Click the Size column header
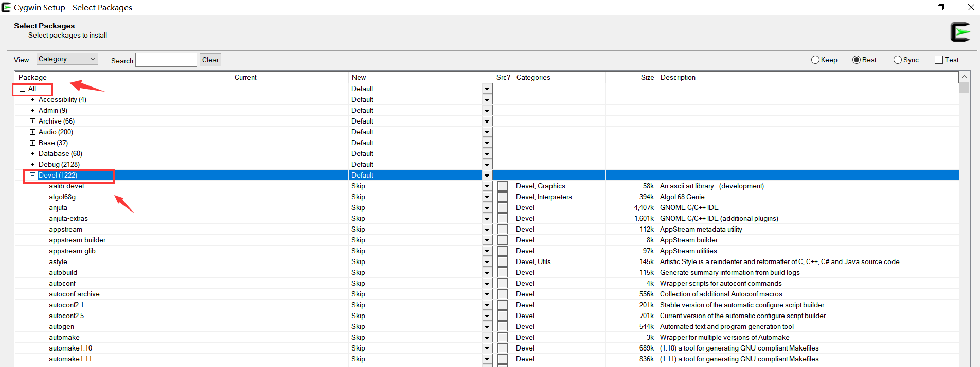The height and width of the screenshot is (367, 980). (632, 77)
